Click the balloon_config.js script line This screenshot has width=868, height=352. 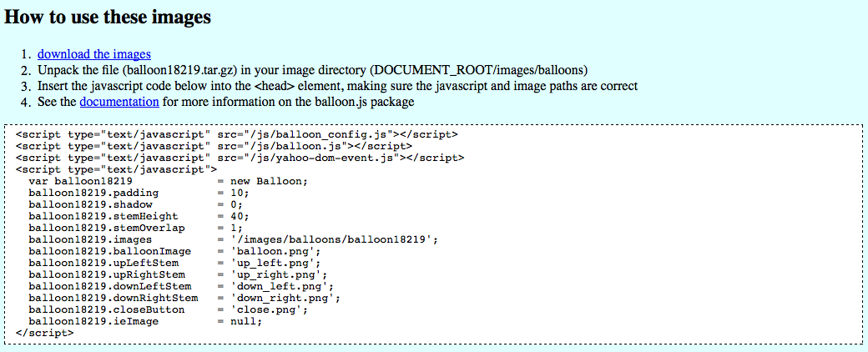[x=237, y=134]
